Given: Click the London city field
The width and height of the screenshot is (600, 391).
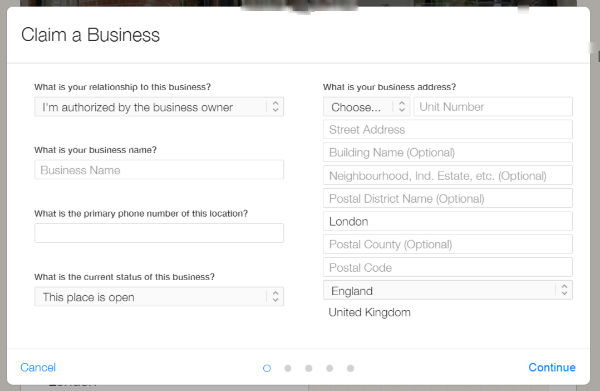Looking at the screenshot, I should click(x=448, y=221).
